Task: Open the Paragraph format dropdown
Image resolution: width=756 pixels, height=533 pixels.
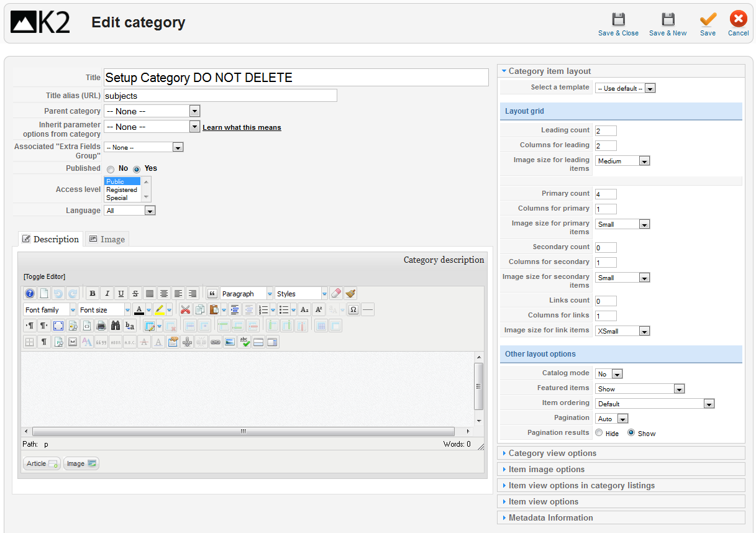Action: click(247, 294)
